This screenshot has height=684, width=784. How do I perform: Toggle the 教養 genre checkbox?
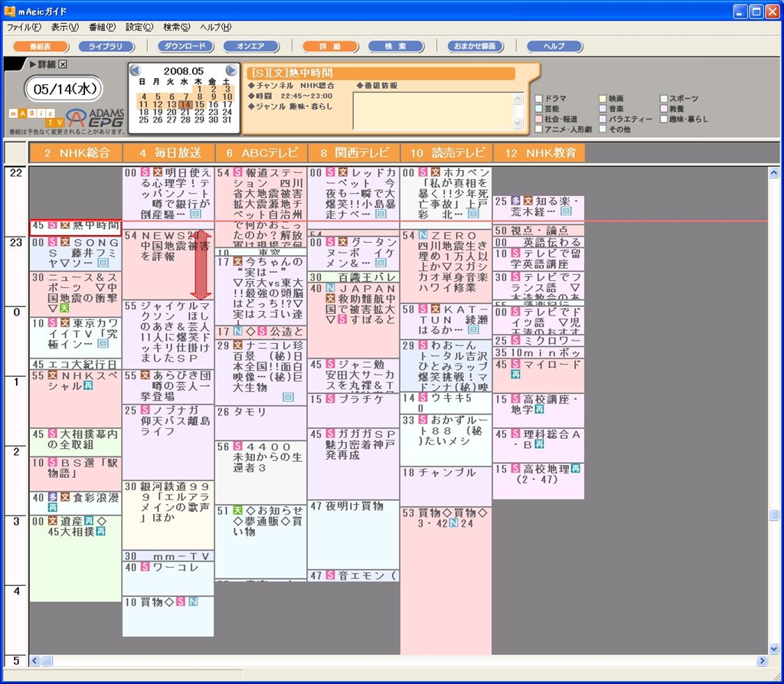coord(664,109)
